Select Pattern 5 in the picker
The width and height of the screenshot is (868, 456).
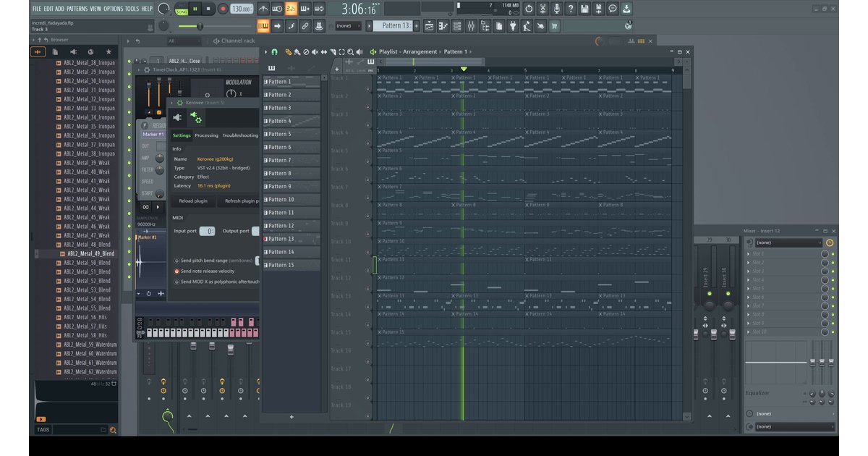(x=292, y=135)
